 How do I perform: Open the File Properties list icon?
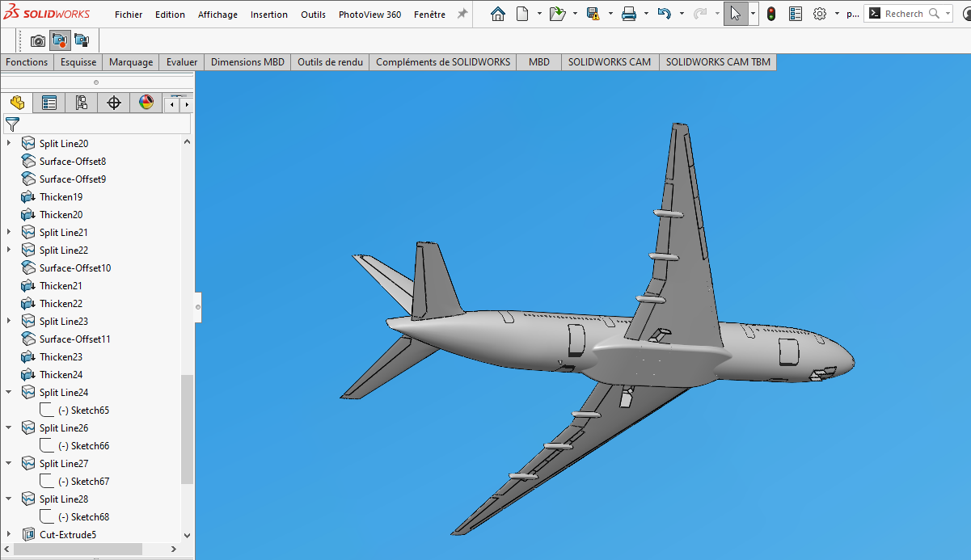[796, 14]
